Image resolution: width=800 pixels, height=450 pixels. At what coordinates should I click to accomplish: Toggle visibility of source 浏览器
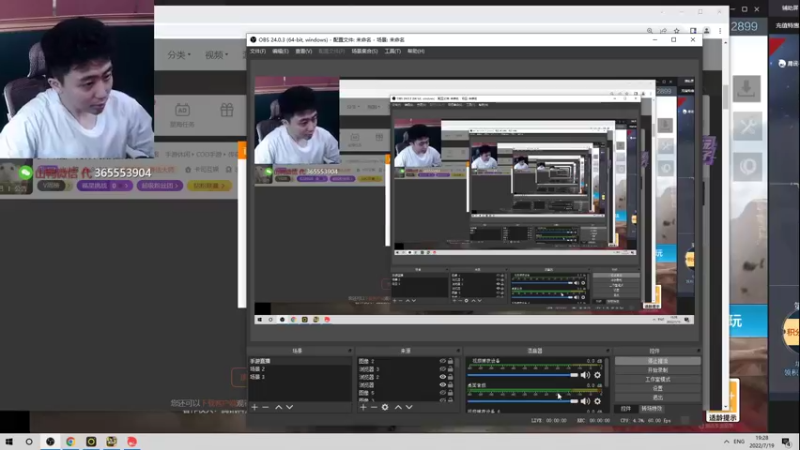coord(442,385)
